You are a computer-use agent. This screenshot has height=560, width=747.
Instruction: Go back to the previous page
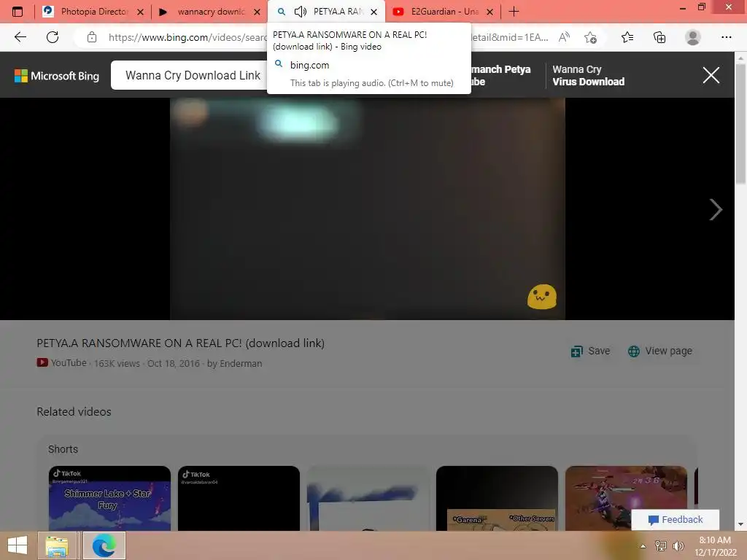20,37
